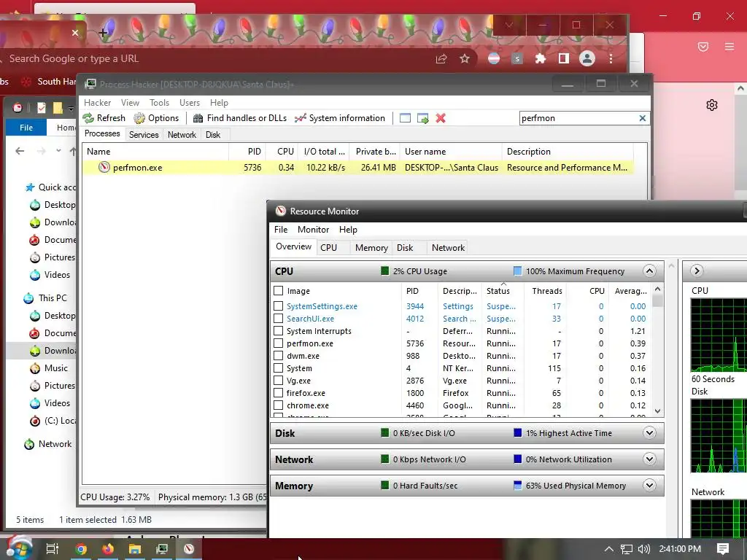Open Chrome profile avatar icon

(587, 58)
